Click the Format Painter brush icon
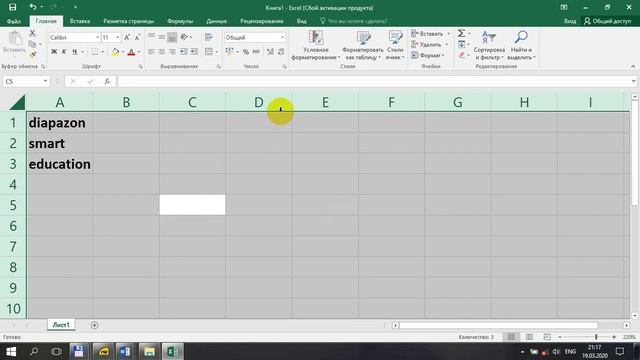The image size is (640, 360). tap(33, 55)
